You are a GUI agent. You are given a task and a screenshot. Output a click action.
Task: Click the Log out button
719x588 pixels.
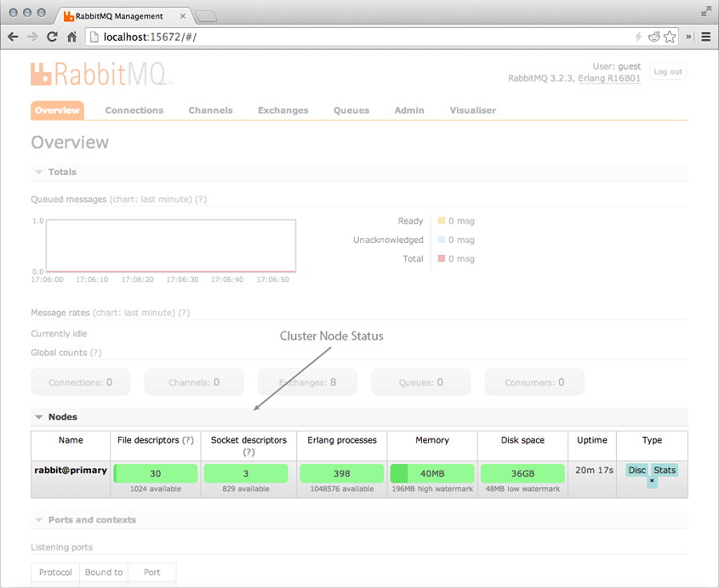(668, 71)
